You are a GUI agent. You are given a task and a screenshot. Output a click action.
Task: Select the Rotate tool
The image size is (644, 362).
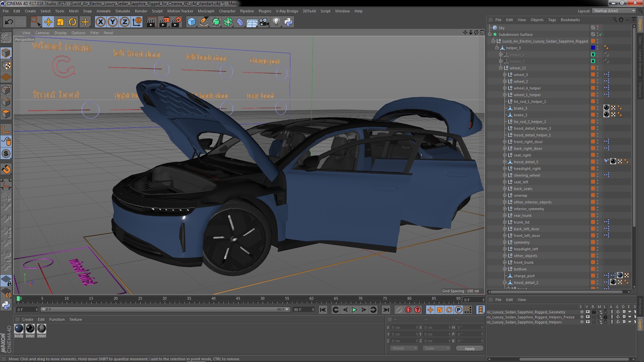pyautogui.click(x=72, y=22)
